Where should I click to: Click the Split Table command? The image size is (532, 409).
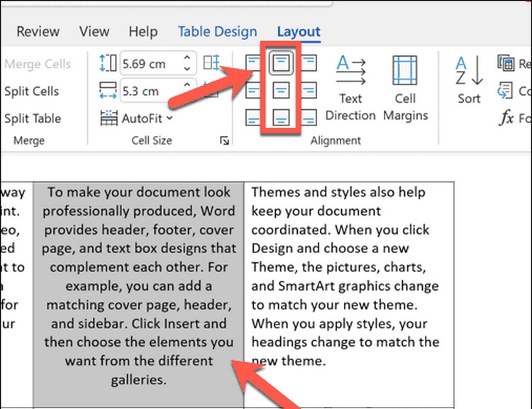[x=33, y=118]
